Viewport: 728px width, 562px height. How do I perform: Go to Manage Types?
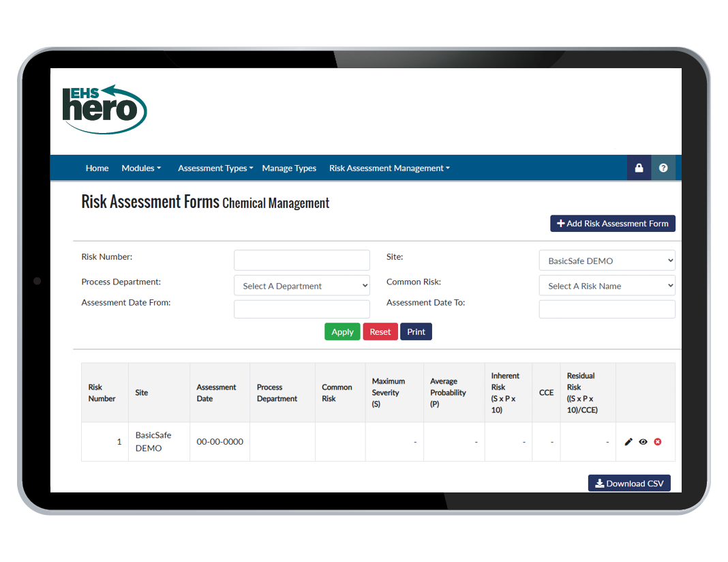pos(289,168)
